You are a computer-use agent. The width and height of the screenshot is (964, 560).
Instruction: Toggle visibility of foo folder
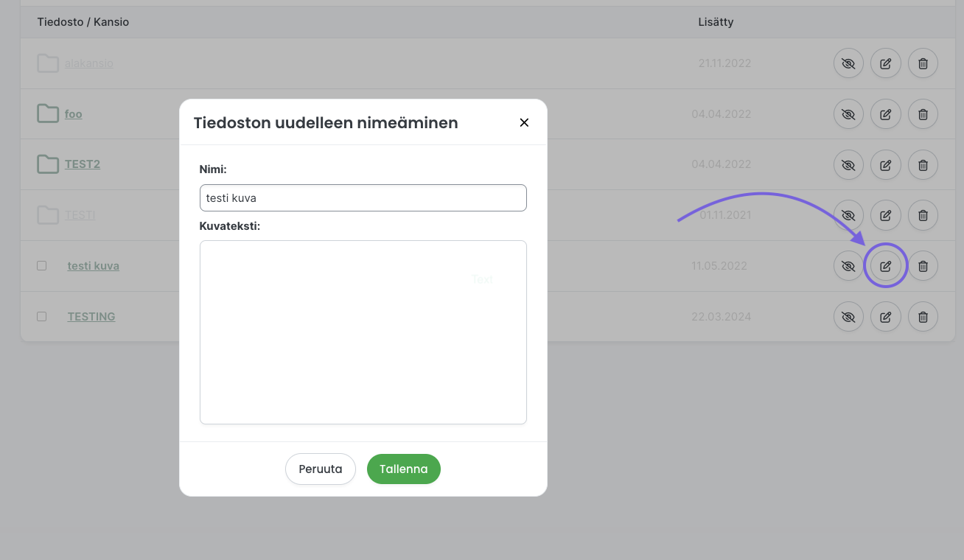pos(848,114)
